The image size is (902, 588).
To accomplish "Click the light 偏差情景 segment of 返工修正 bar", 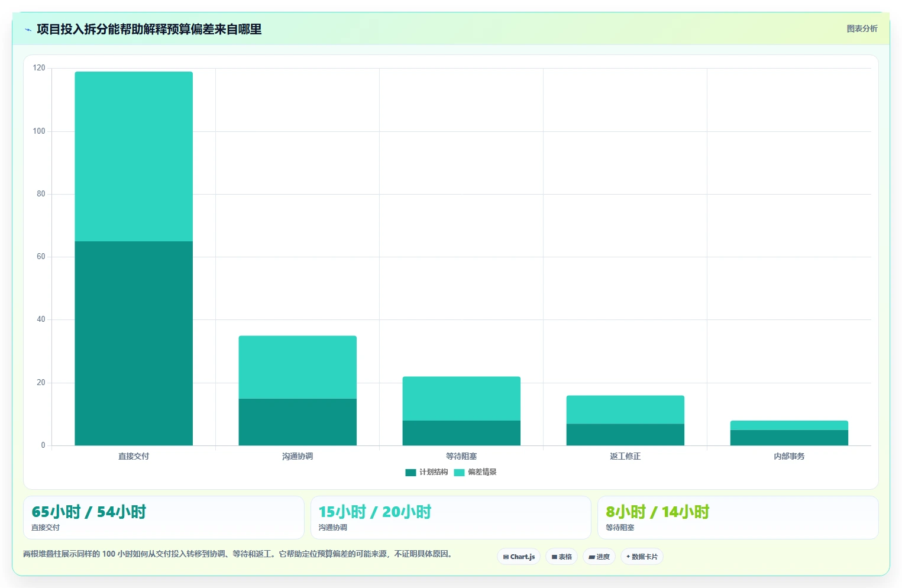I will [625, 410].
